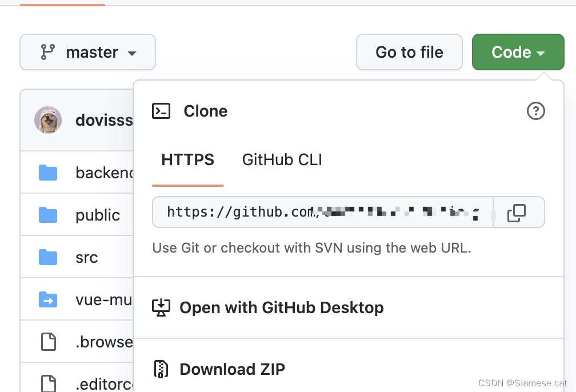Switch to the GitHub CLI tab
This screenshot has width=576, height=392.
281,159
